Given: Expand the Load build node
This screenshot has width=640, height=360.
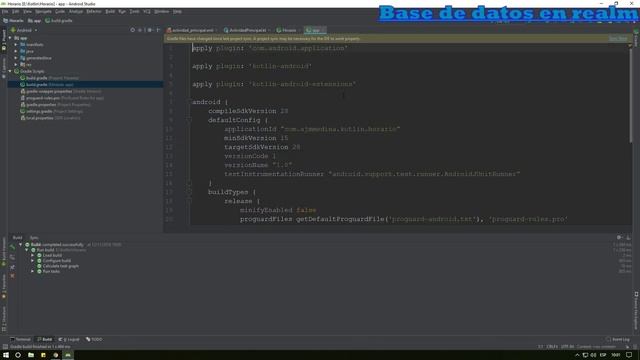Looking at the screenshot, I should [33, 256].
